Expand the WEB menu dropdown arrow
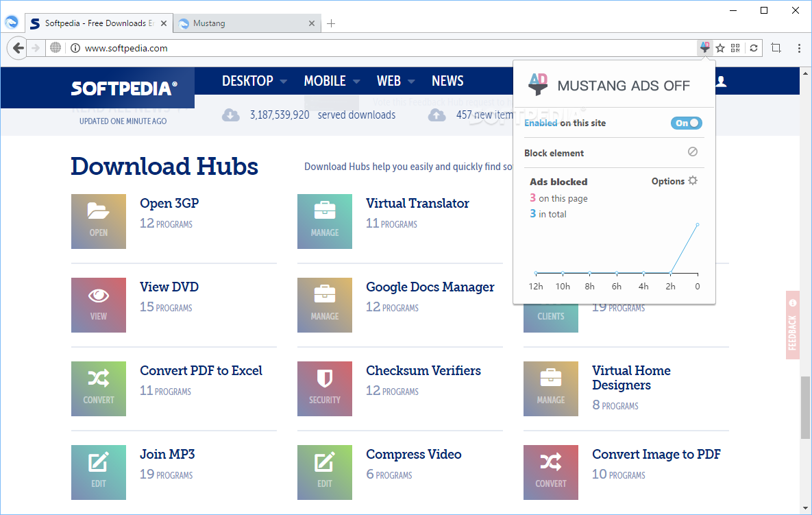The width and height of the screenshot is (812, 515). [x=411, y=82]
